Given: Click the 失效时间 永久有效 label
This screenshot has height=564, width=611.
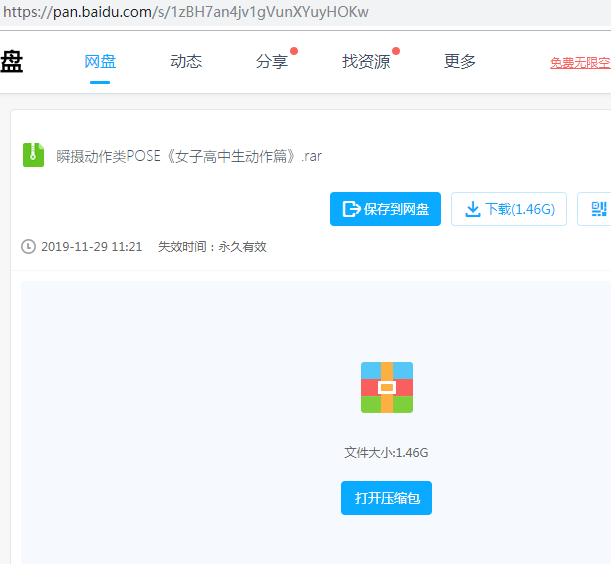Looking at the screenshot, I should pyautogui.click(x=212, y=246).
